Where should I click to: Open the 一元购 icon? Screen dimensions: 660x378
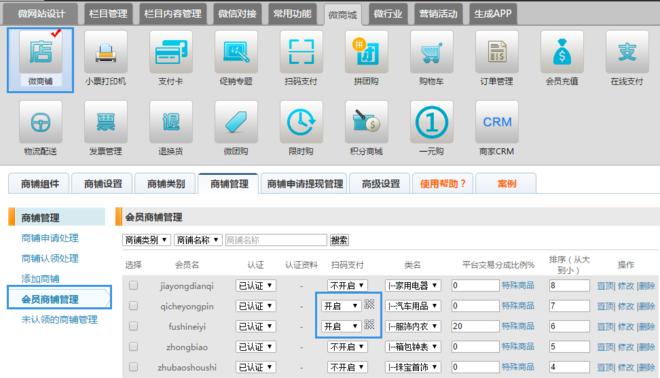pyautogui.click(x=431, y=122)
